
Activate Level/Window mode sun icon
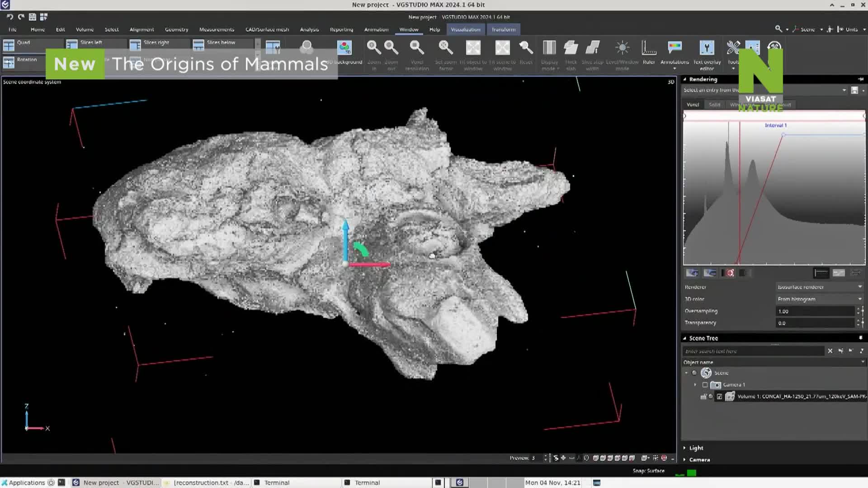[x=622, y=48]
